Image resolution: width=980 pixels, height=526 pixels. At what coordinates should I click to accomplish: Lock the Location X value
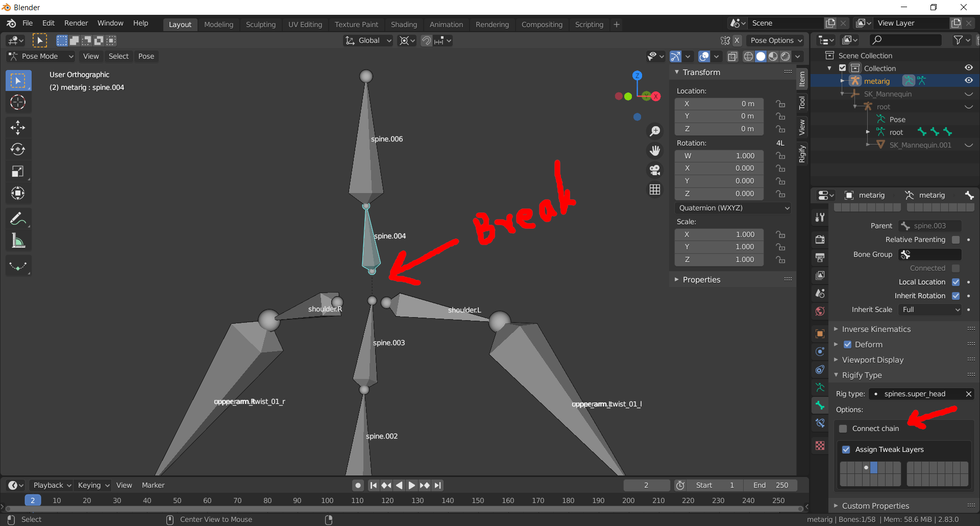tap(780, 104)
